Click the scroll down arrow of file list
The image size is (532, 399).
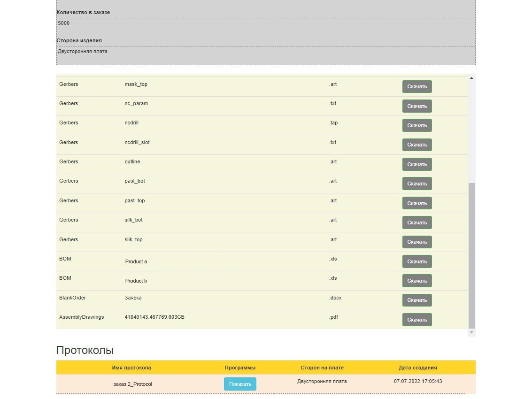click(x=472, y=332)
